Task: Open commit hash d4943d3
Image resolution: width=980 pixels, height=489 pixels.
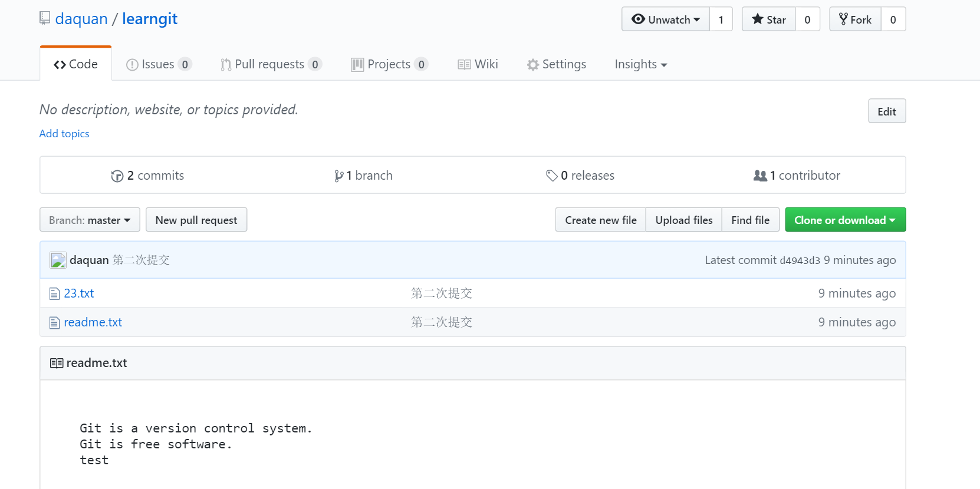Action: 800,260
